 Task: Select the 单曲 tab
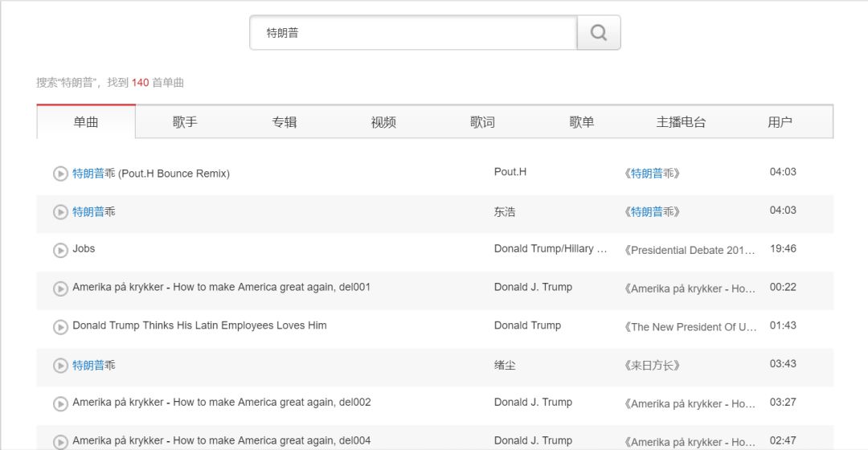[86, 122]
